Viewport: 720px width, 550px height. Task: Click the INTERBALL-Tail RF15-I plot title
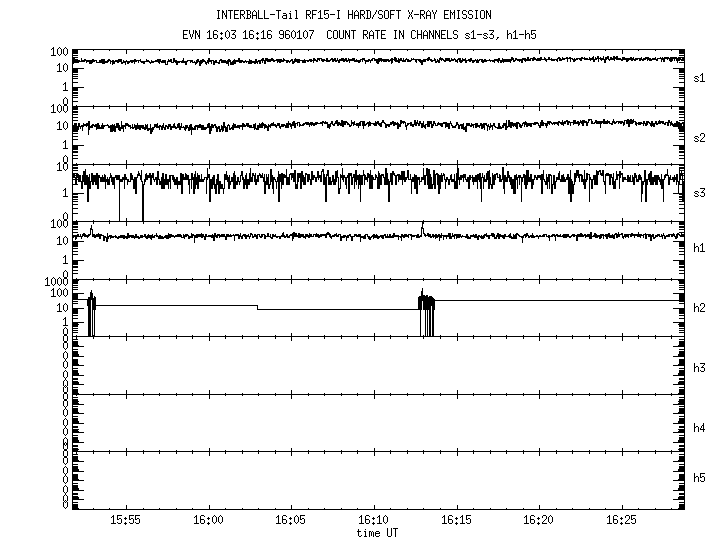370,15
